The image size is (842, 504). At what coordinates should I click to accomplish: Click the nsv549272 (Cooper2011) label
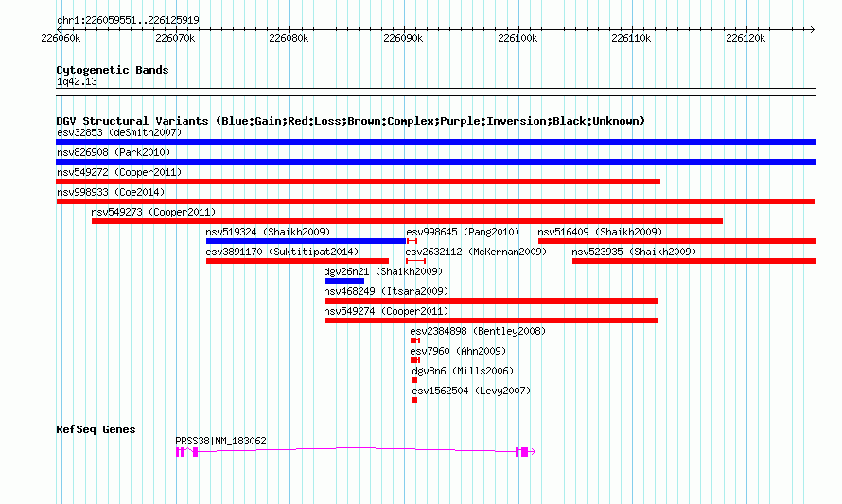[x=119, y=172]
